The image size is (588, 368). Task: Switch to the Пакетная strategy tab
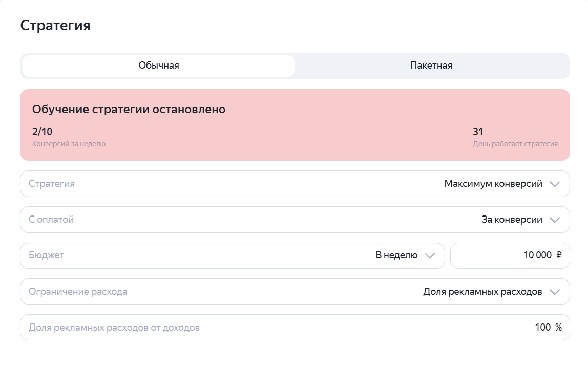[x=431, y=66]
